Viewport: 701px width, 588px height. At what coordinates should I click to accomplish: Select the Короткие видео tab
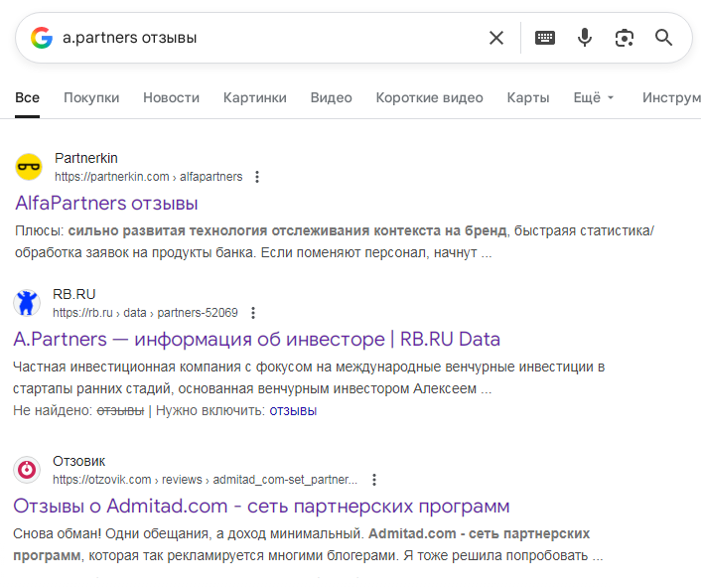429,97
